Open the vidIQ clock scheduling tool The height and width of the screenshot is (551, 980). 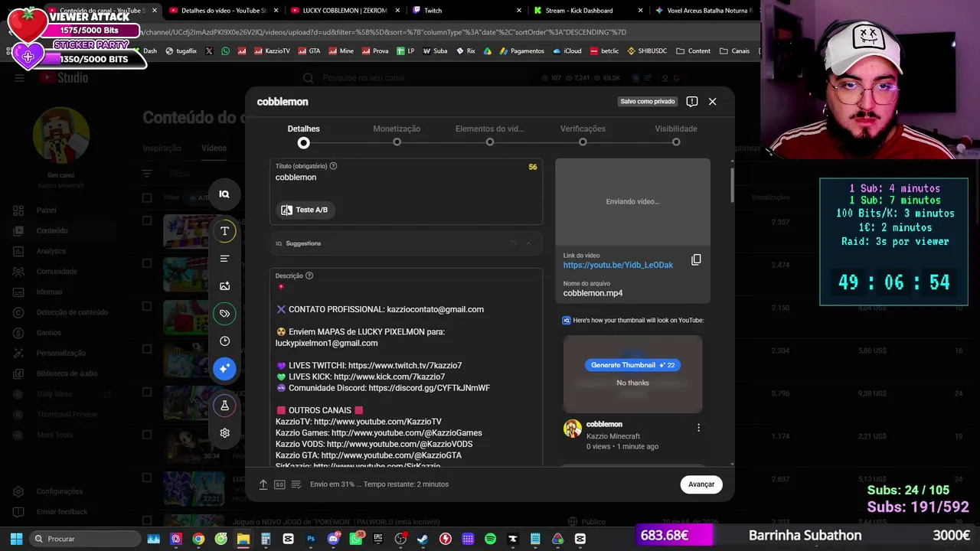[224, 341]
